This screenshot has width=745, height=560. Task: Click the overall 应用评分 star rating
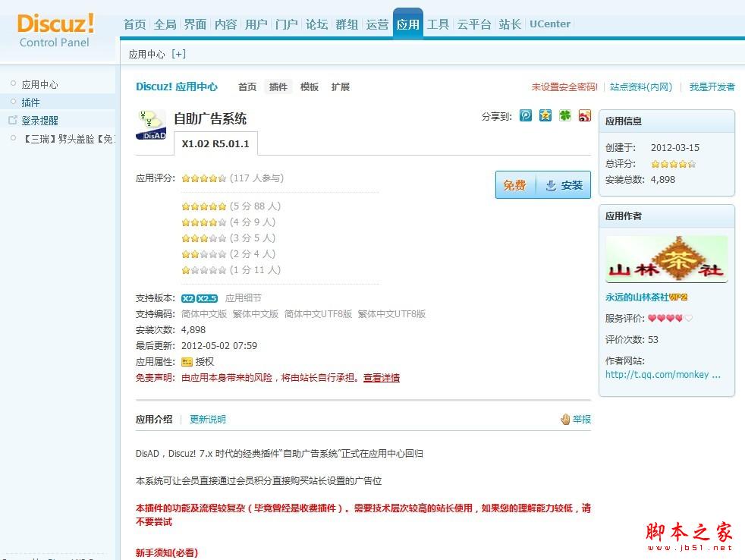(x=204, y=178)
